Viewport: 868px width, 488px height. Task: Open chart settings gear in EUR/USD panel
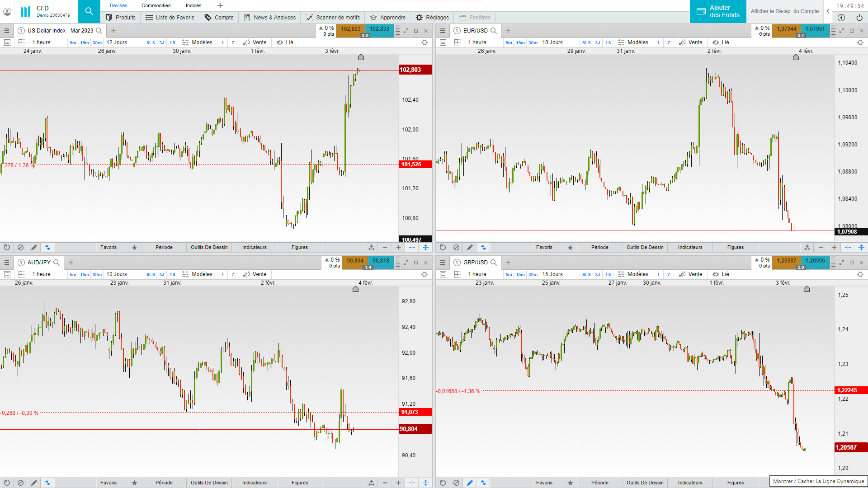pos(860,42)
